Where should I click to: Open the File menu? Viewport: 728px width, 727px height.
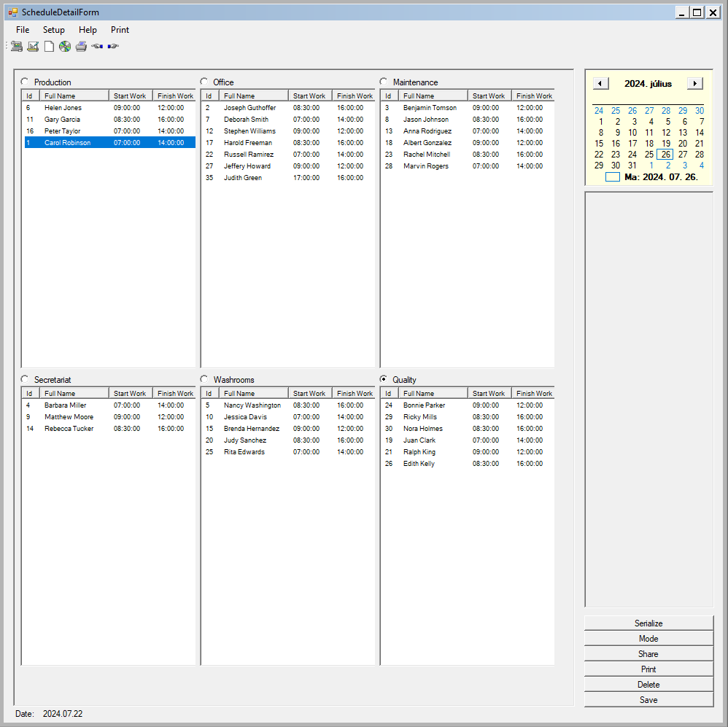[x=23, y=30]
